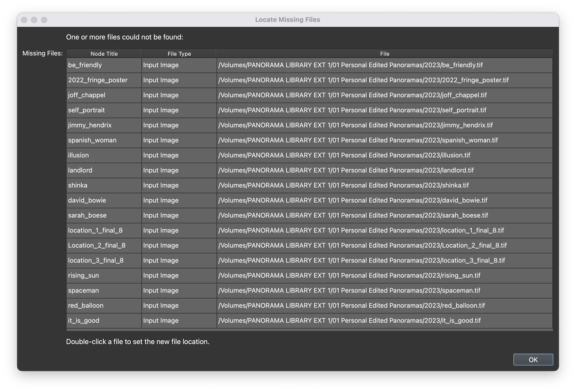Click Input Image cell in it_is_good row
Viewport: 576px width, 392px height.
(179, 321)
